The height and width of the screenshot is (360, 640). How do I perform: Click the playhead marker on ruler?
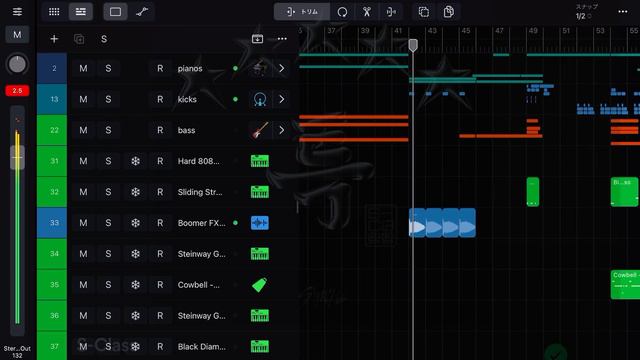413,45
